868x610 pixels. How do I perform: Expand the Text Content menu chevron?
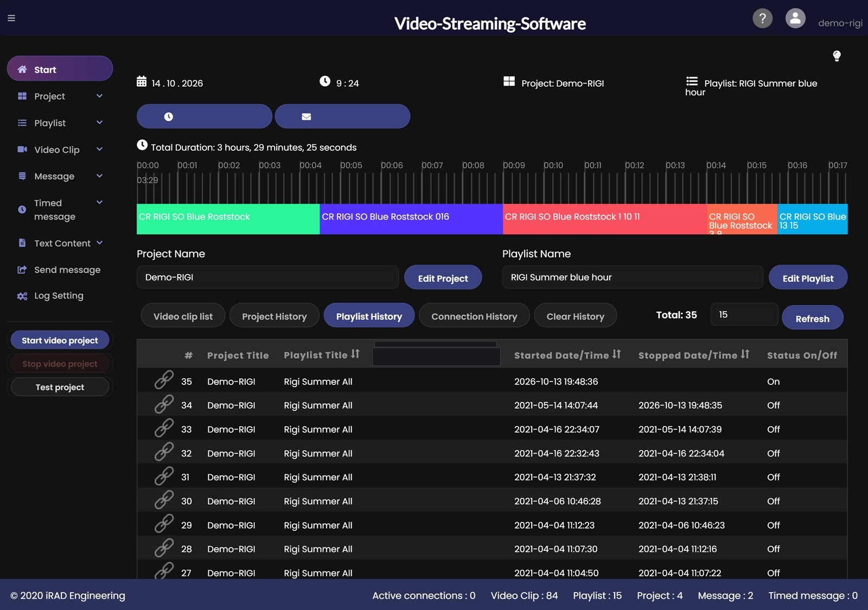(99, 243)
